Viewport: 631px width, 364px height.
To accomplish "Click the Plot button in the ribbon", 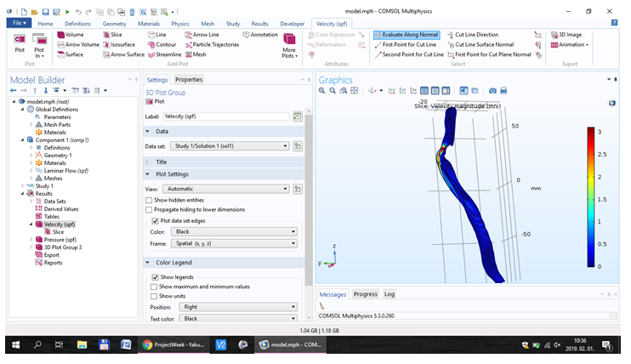I will tap(19, 43).
